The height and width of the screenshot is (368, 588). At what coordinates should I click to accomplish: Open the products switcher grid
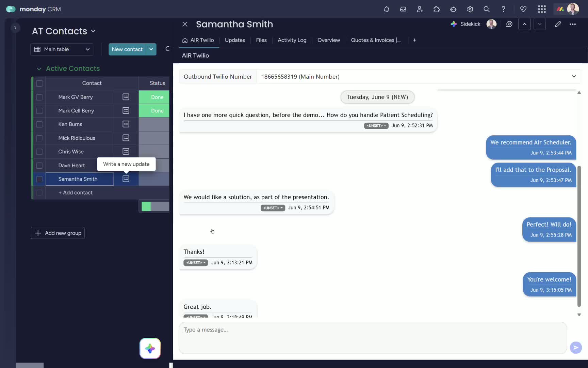542,9
